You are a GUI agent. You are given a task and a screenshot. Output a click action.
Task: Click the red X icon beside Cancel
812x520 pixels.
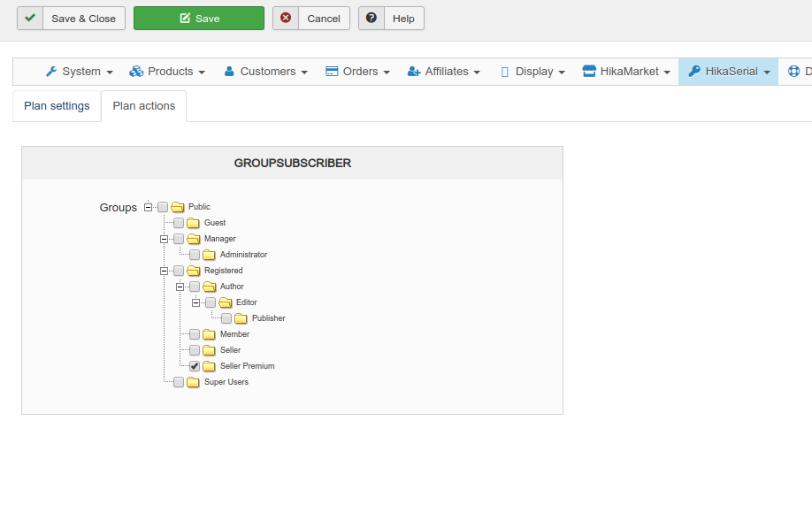[x=286, y=18]
